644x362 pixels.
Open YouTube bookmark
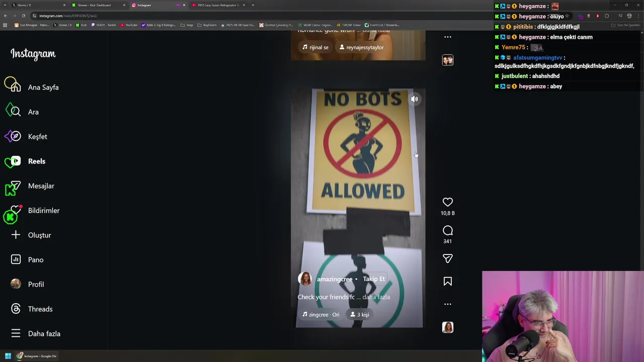129,25
